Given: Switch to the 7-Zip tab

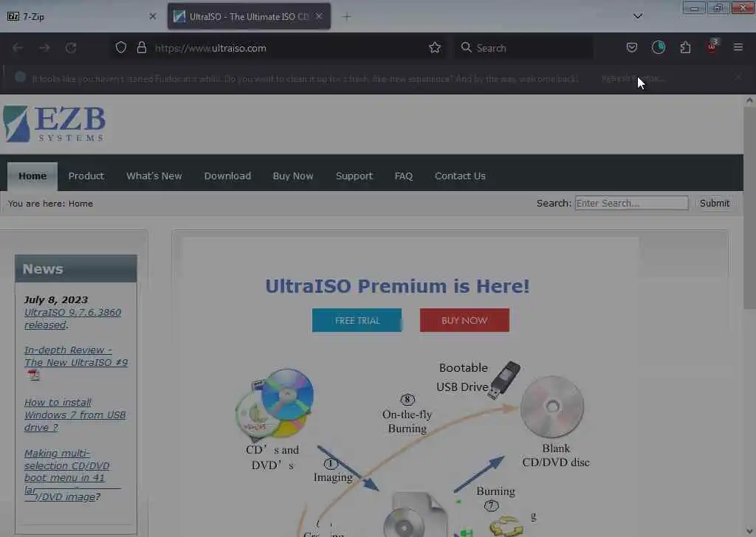Looking at the screenshot, I should 82,16.
